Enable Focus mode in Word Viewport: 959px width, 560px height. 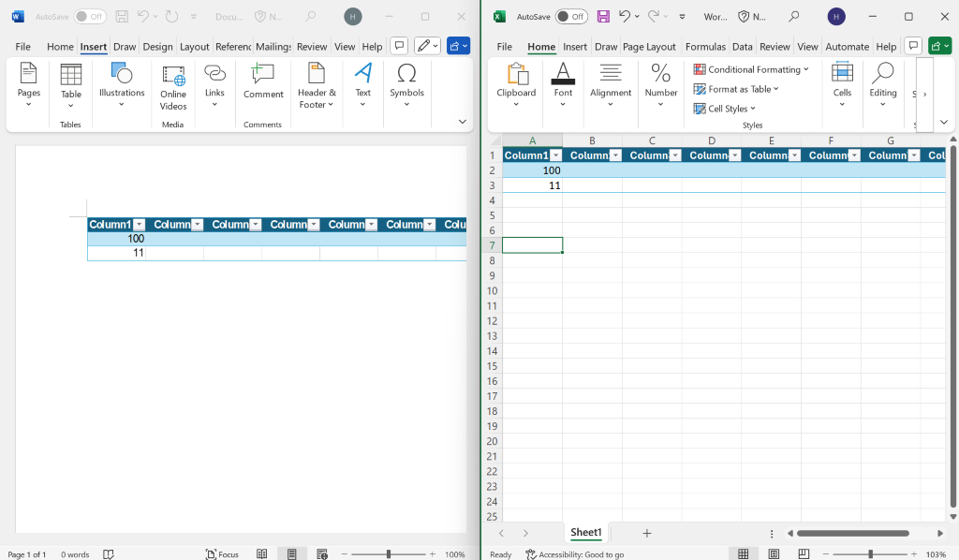(222, 553)
